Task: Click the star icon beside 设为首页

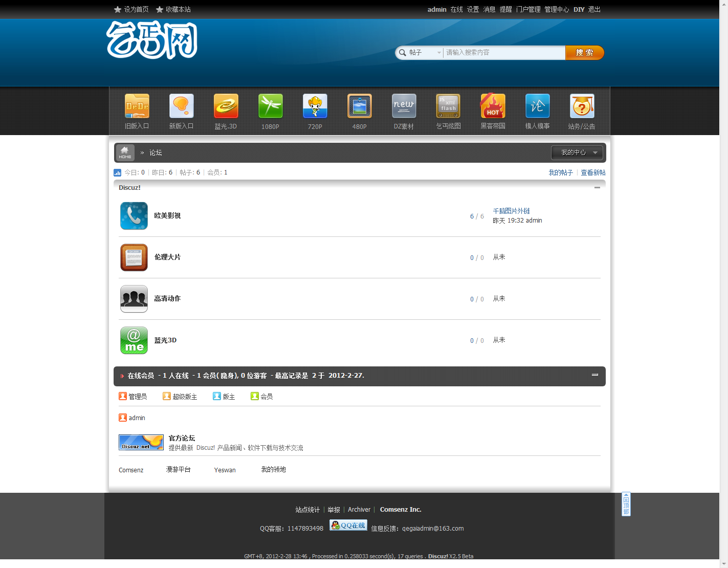Action: pos(118,9)
